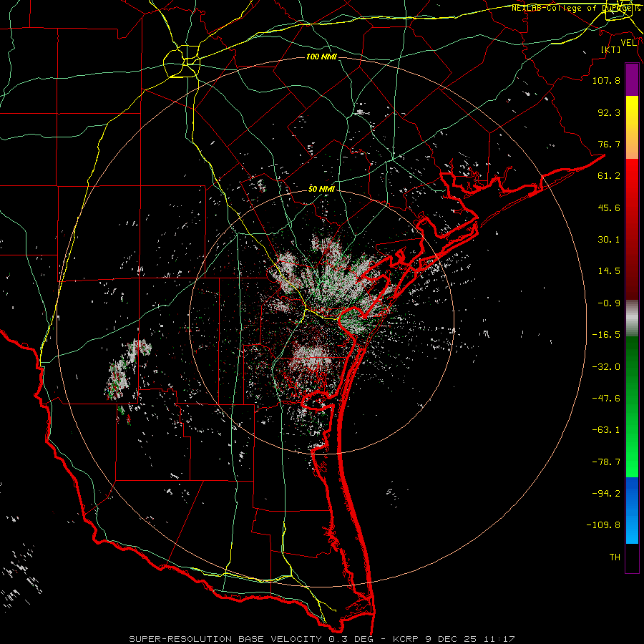Viewport: 644px width, 644px height.
Task: Click the 61.2 velocity scale value
Action: (x=609, y=176)
